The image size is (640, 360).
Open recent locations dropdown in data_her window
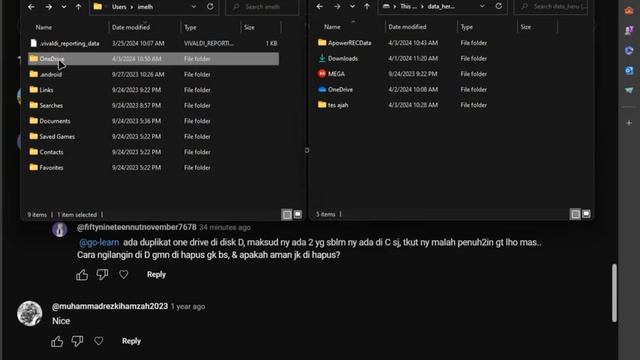pyautogui.click(x=352, y=7)
